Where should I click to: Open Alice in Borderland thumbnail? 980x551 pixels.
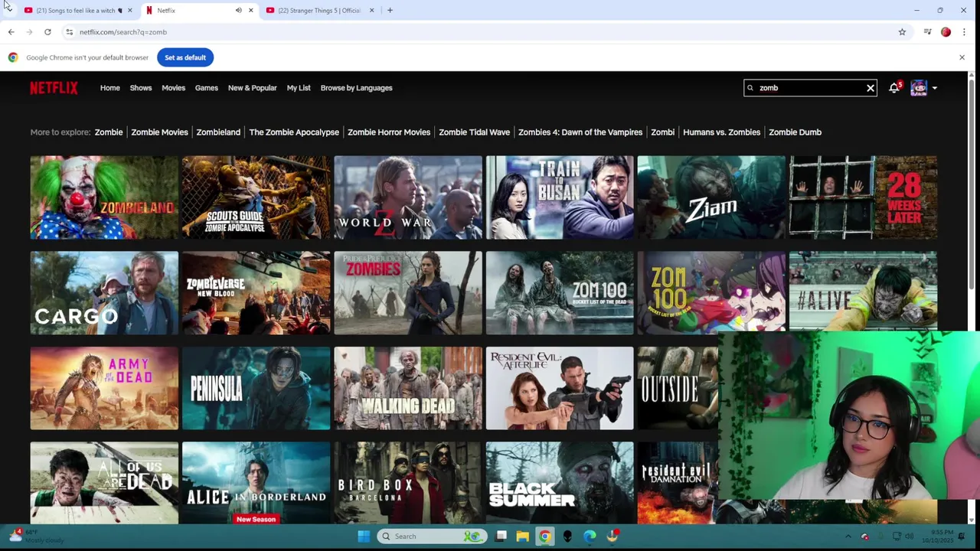pos(256,483)
